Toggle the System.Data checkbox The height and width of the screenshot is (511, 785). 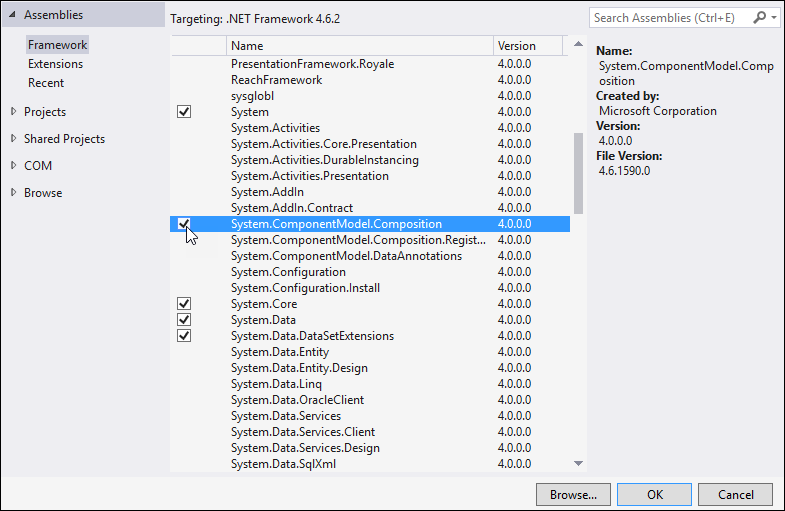[183, 320]
